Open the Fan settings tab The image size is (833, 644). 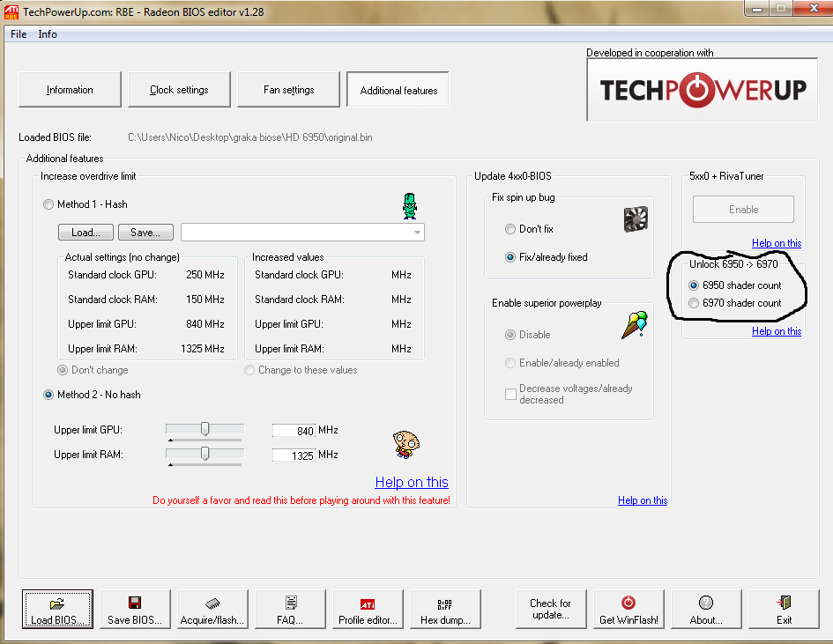click(288, 90)
